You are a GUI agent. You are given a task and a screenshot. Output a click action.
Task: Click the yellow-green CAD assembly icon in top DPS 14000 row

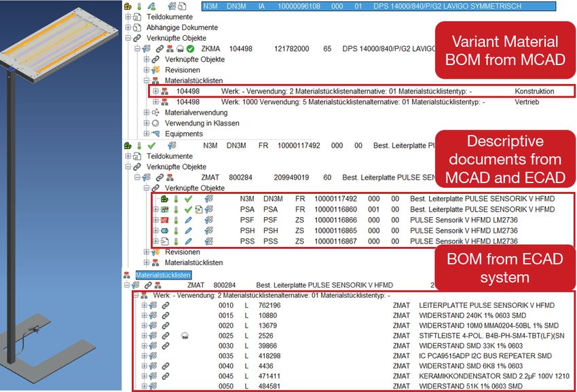(128, 6)
